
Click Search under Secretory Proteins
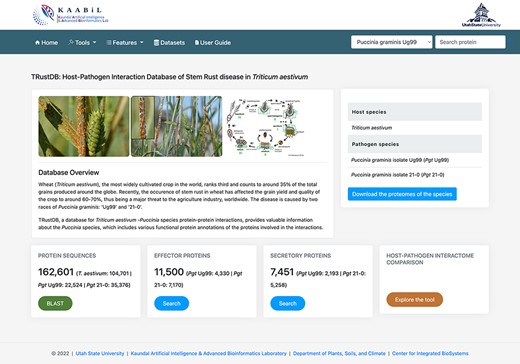287,303
